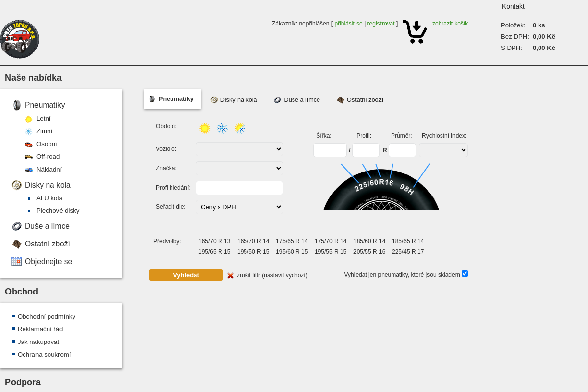Open Off-road category in sidebar

tap(48, 157)
